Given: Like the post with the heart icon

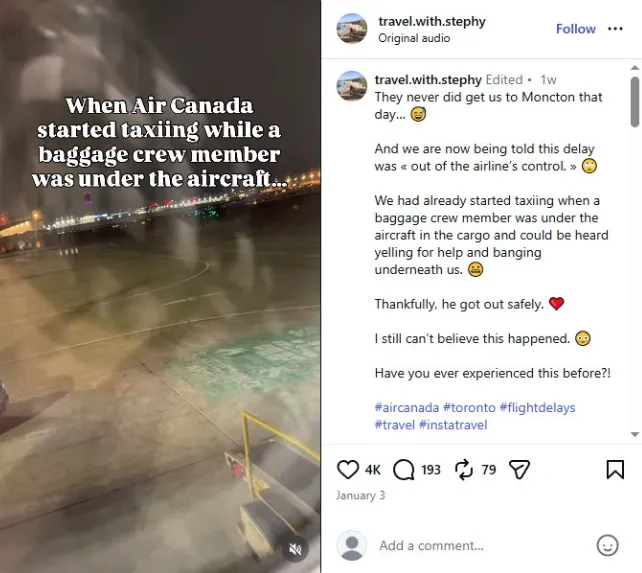Looking at the screenshot, I should point(348,469).
